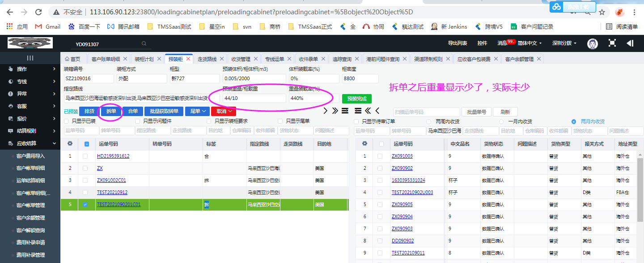Open the 尾单 dropdown button
This screenshot has width=644, height=263.
pos(197,111)
